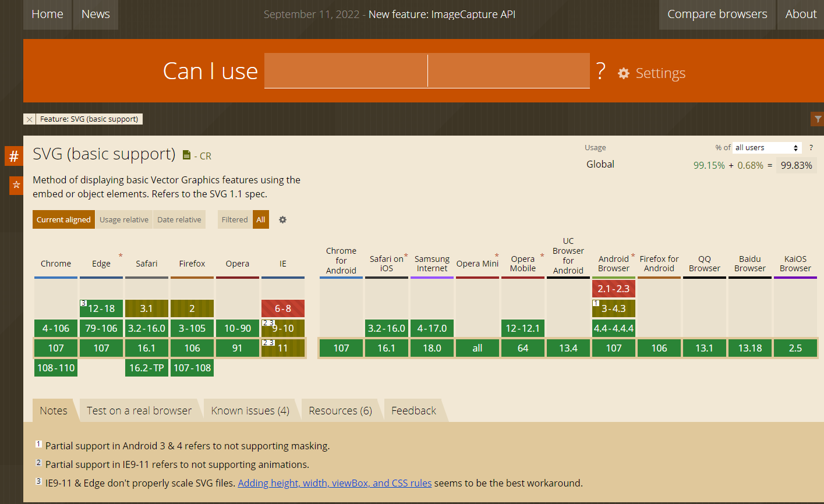This screenshot has width=824, height=504.
Task: Select IE 9-10 partial support cell
Action: click(283, 328)
